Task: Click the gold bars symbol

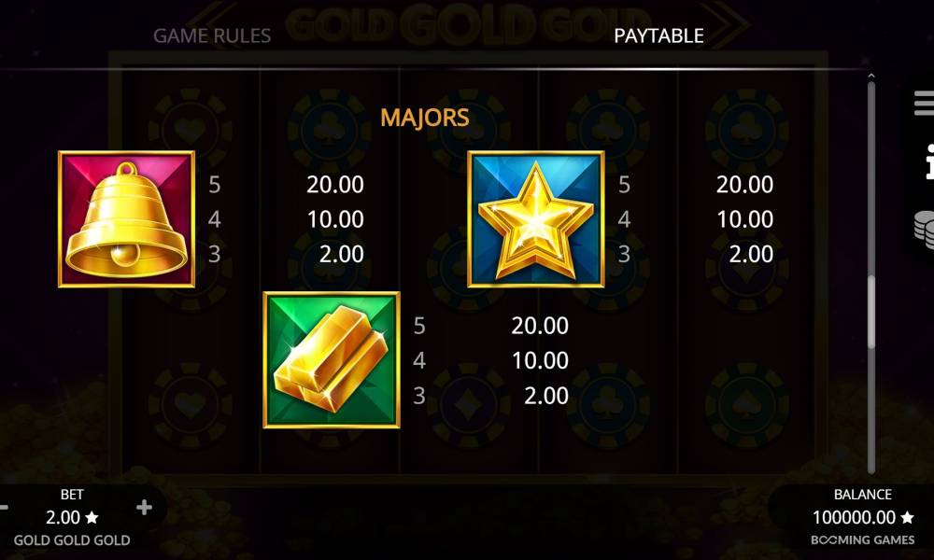Action: coord(332,360)
